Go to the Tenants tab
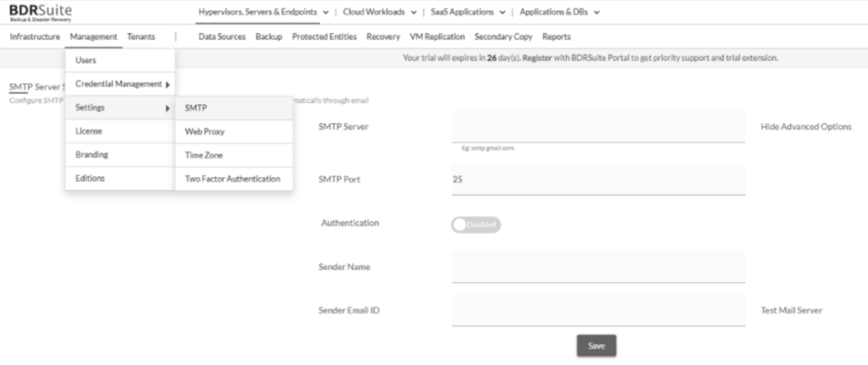 [142, 36]
